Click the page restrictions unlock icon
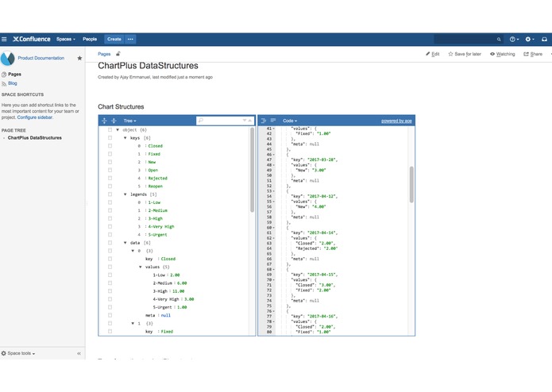The height and width of the screenshot is (392, 552). (x=118, y=54)
